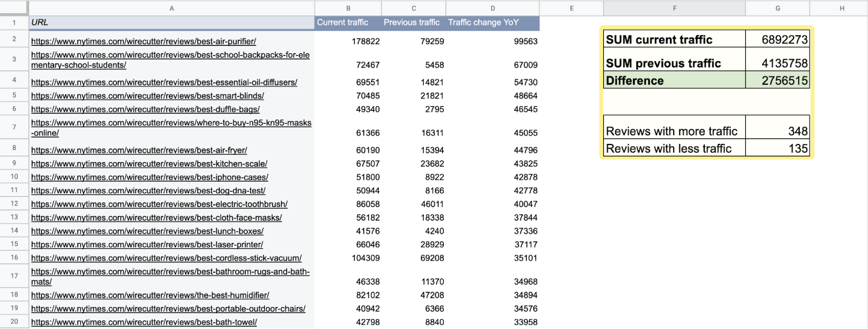The image size is (868, 329).
Task: Open the best-portable-outdoor-chairs link
Action: (168, 309)
